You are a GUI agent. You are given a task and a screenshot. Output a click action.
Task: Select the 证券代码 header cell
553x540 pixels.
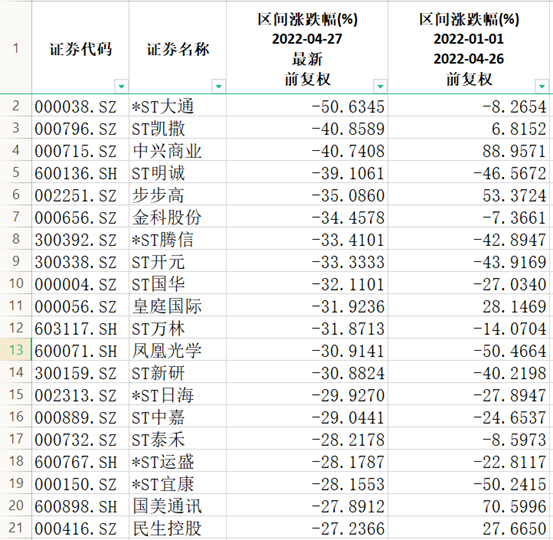click(x=80, y=48)
